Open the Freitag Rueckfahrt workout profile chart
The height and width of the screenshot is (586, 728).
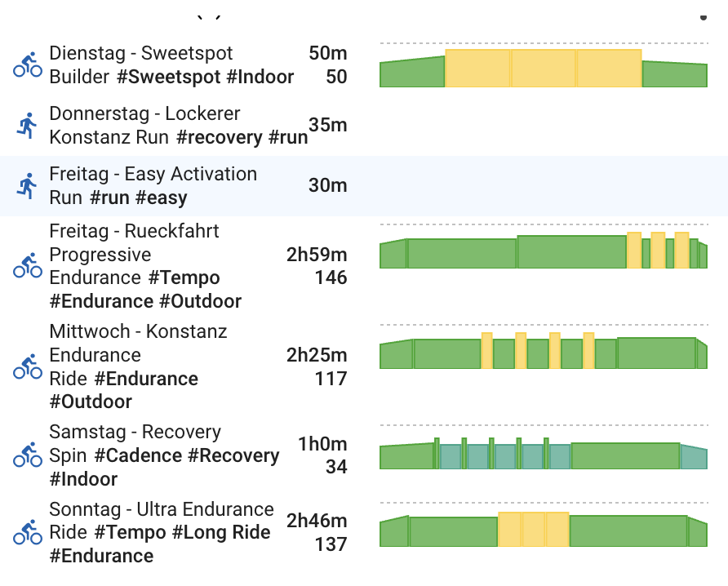click(543, 251)
